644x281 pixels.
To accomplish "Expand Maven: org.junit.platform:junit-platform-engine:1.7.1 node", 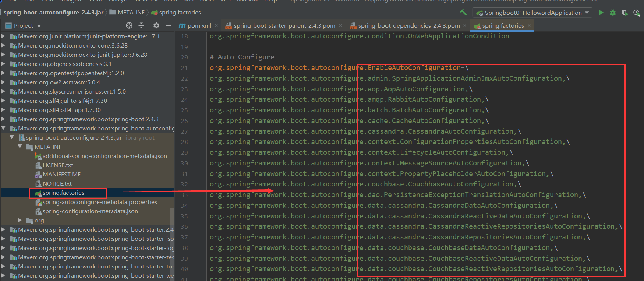I will [3, 36].
